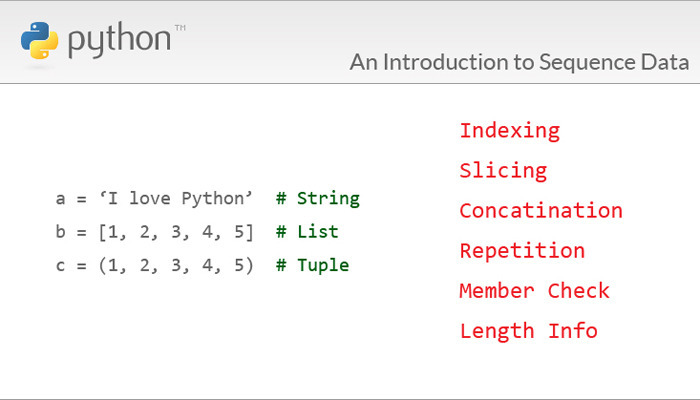Screen dimensions: 700x400
Task: Click the python wordmark text
Action: (x=120, y=41)
